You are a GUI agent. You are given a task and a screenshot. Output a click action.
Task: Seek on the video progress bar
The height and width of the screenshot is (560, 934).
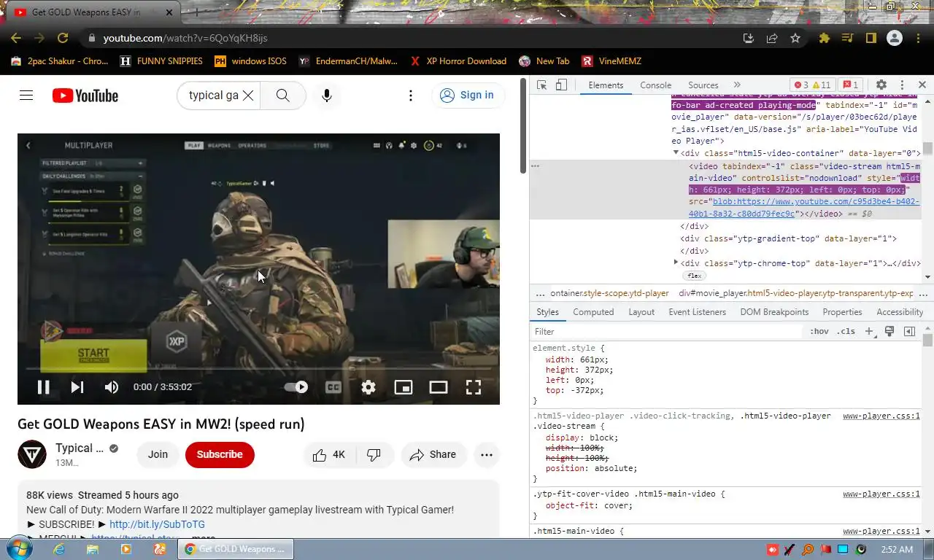(x=258, y=369)
